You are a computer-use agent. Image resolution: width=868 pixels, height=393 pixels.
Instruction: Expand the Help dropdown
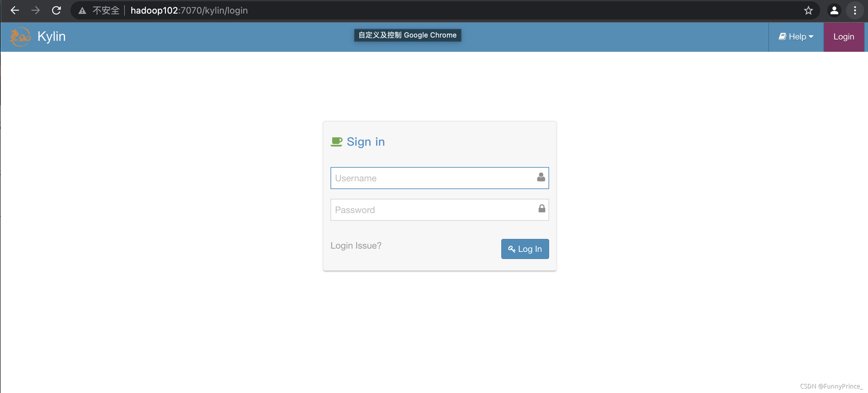tap(796, 37)
